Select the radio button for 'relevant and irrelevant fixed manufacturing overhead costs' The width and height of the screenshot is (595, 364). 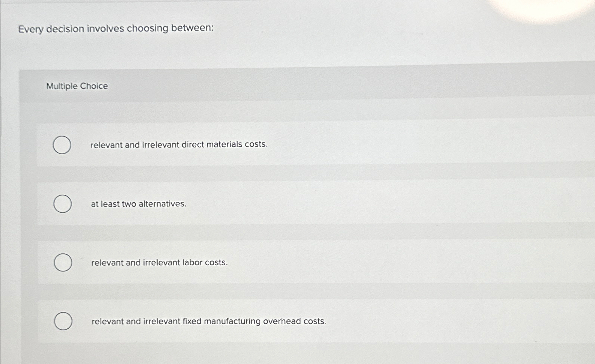[x=63, y=321]
